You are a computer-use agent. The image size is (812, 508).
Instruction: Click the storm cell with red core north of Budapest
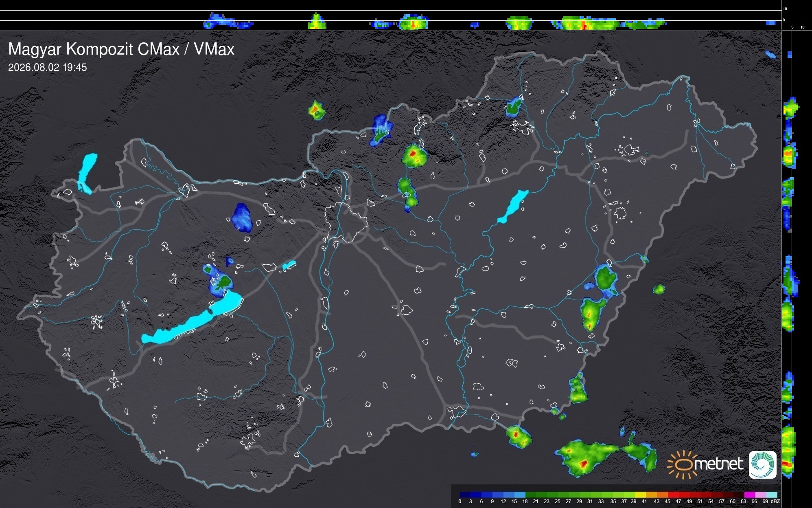click(415, 156)
